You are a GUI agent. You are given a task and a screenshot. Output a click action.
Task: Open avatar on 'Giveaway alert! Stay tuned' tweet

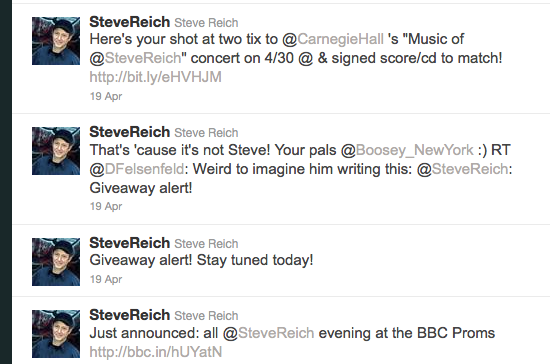(56, 262)
